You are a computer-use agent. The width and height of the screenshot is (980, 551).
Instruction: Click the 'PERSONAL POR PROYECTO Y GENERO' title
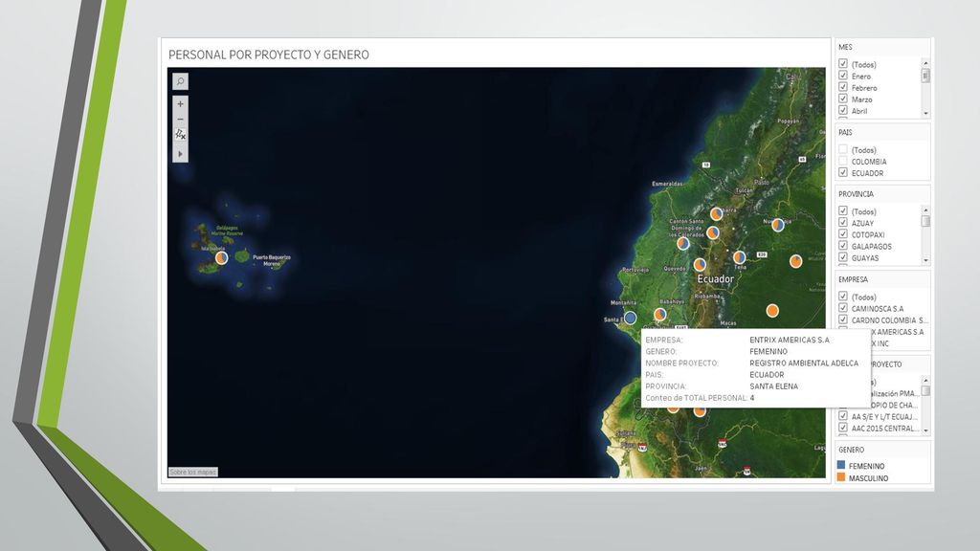click(269, 55)
